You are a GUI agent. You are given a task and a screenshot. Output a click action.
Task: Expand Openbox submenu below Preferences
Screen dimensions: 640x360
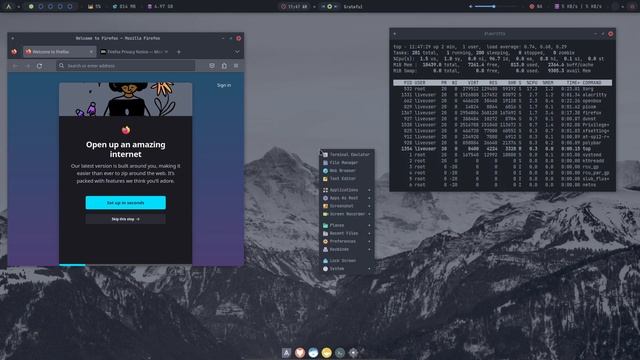346,249
